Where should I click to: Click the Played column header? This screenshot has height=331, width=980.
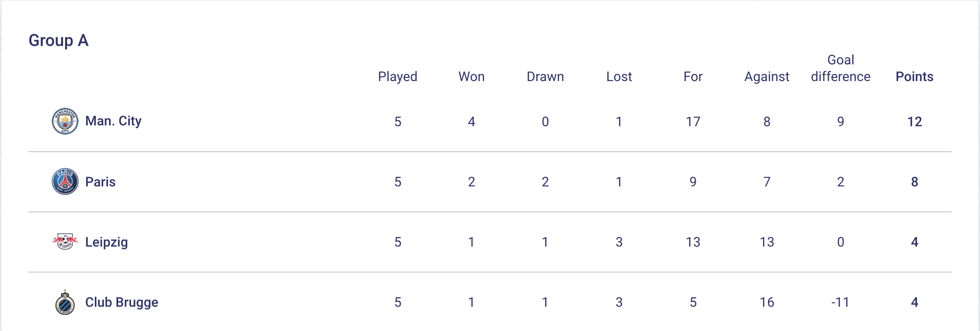coord(397,76)
